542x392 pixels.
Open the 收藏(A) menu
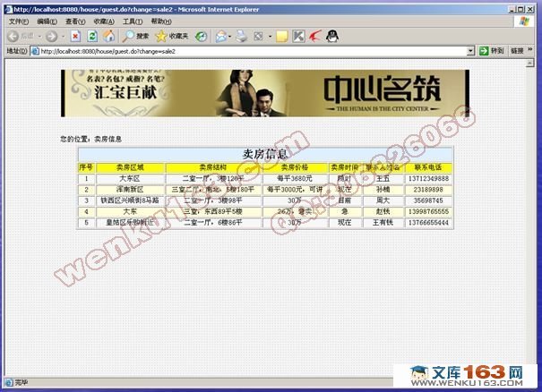coord(104,21)
